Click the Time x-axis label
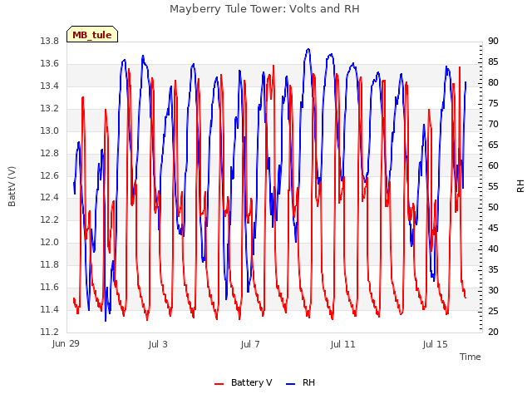 470,357
